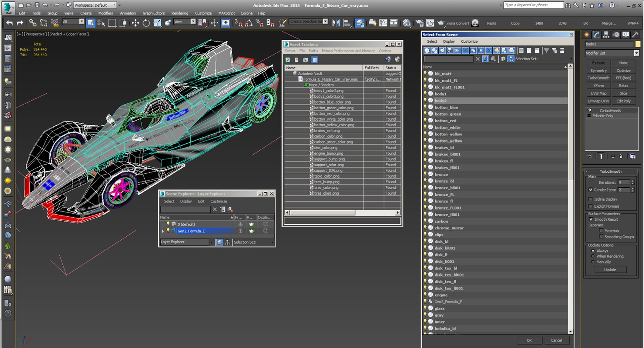This screenshot has height=348, width=644.
Task: Open the Utilities hammer panel tab
Action: tap(635, 35)
